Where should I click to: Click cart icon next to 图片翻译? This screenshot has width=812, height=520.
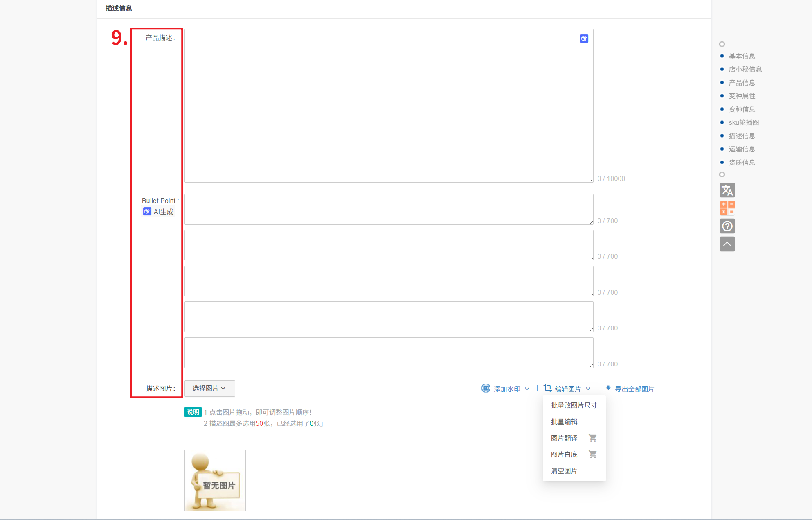(x=592, y=438)
